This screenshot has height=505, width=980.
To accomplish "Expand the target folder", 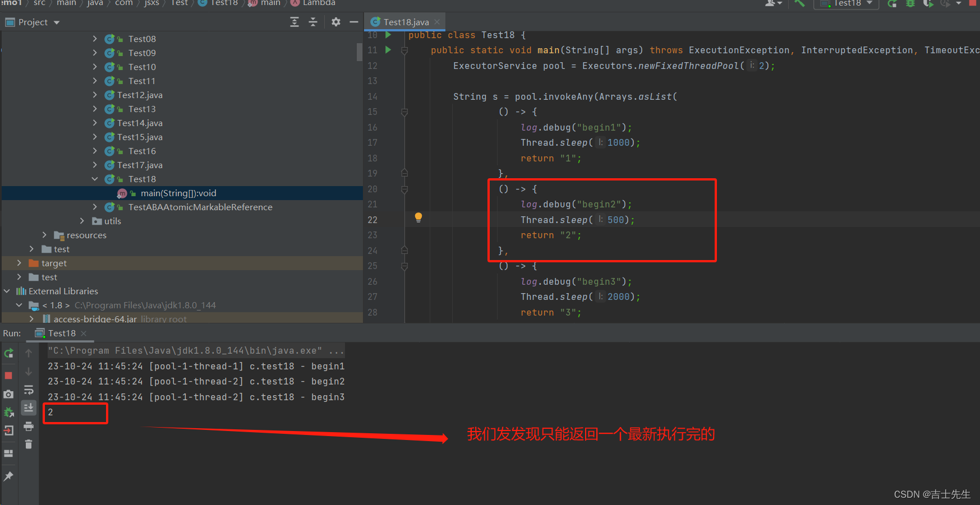I will click(19, 263).
